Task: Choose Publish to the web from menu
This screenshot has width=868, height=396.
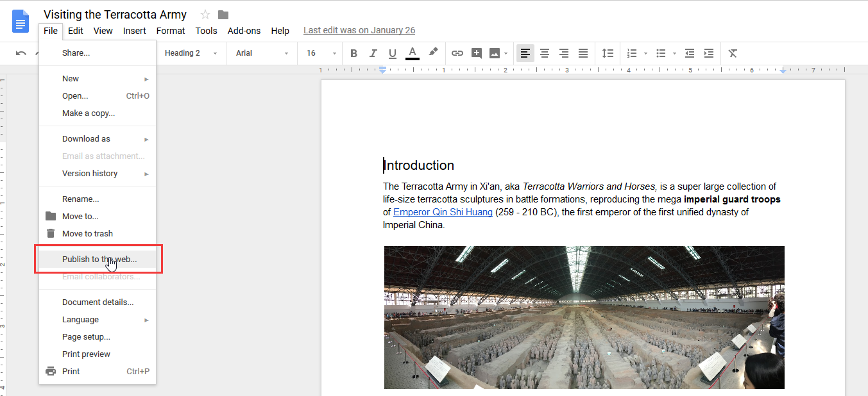Action: pyautogui.click(x=99, y=260)
